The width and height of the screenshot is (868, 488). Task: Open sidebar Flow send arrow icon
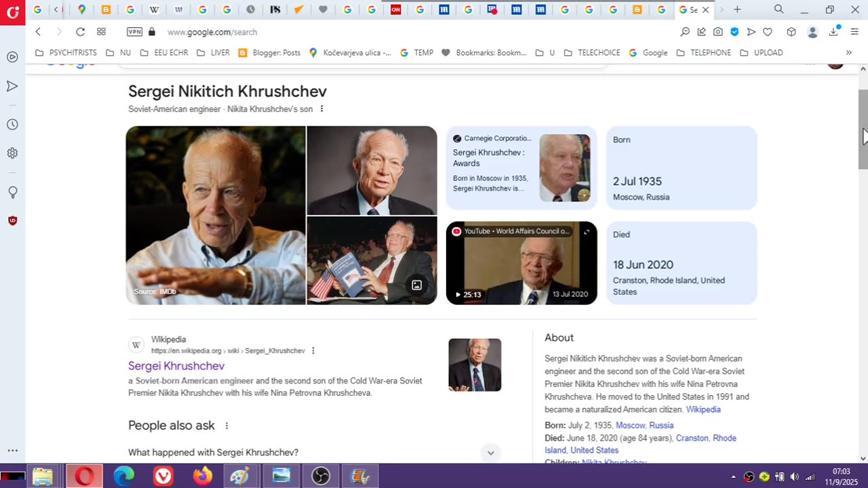coord(12,86)
